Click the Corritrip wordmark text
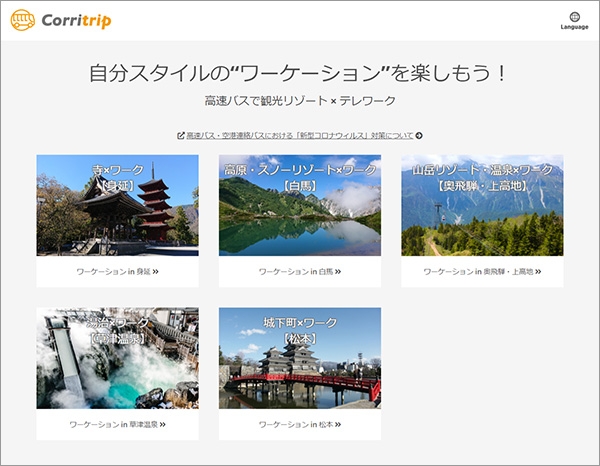Viewport: 600px width, 466px height. pyautogui.click(x=76, y=19)
